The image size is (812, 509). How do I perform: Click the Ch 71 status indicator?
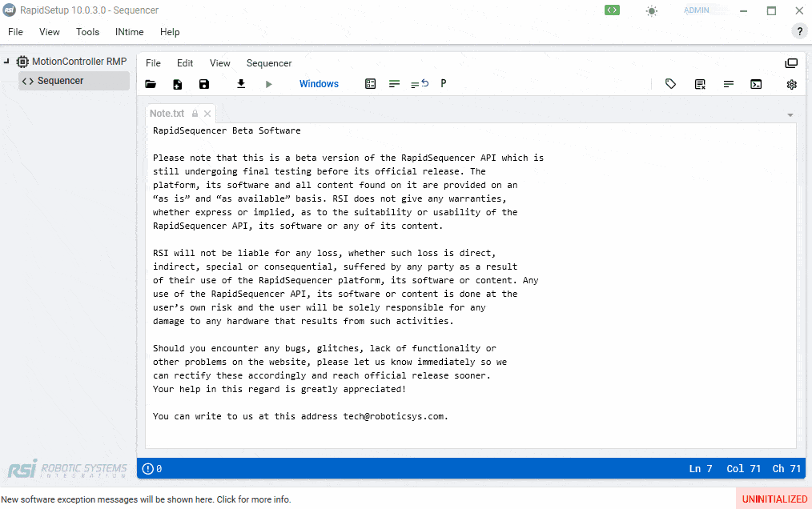(786, 469)
